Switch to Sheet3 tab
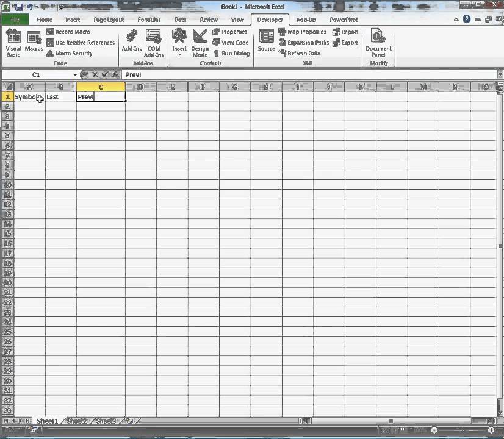 (106, 421)
